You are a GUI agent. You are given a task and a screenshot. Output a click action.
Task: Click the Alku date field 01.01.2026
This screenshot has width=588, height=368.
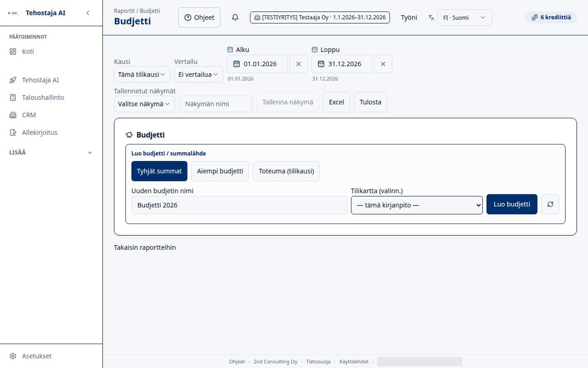257,64
